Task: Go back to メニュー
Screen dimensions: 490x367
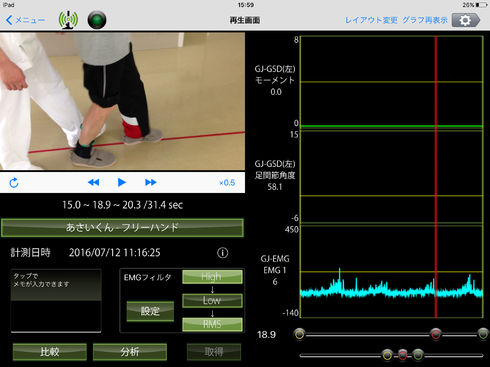Action: 25,20
